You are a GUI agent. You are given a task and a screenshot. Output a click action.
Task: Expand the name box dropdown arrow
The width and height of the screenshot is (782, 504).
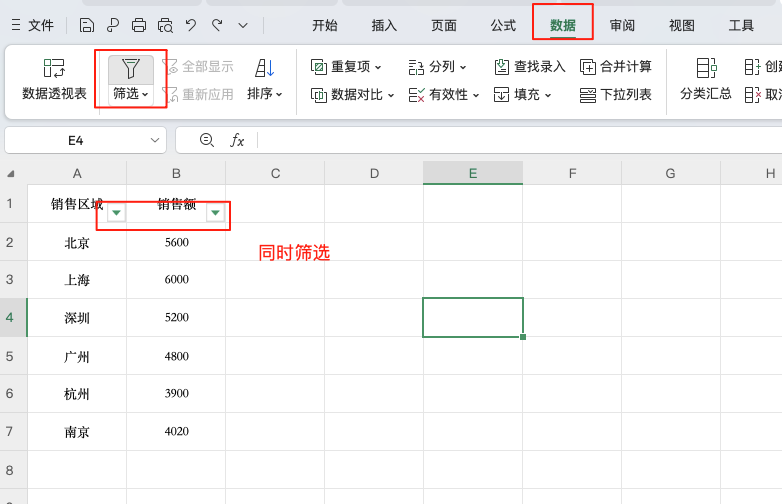153,141
